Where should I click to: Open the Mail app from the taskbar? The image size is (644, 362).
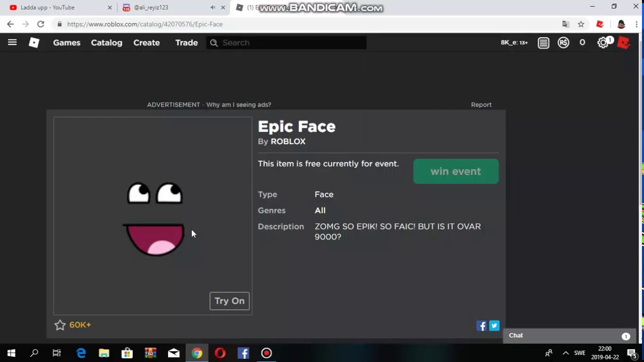[174, 353]
